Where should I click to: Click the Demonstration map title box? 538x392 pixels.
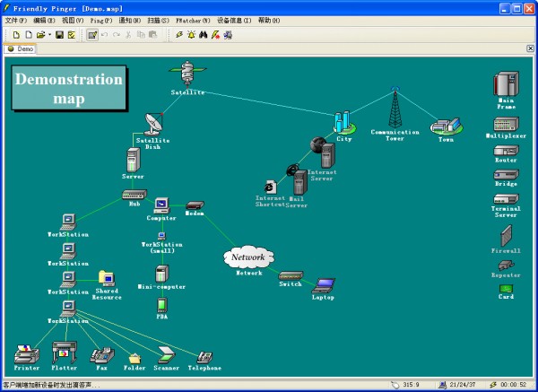(68, 88)
